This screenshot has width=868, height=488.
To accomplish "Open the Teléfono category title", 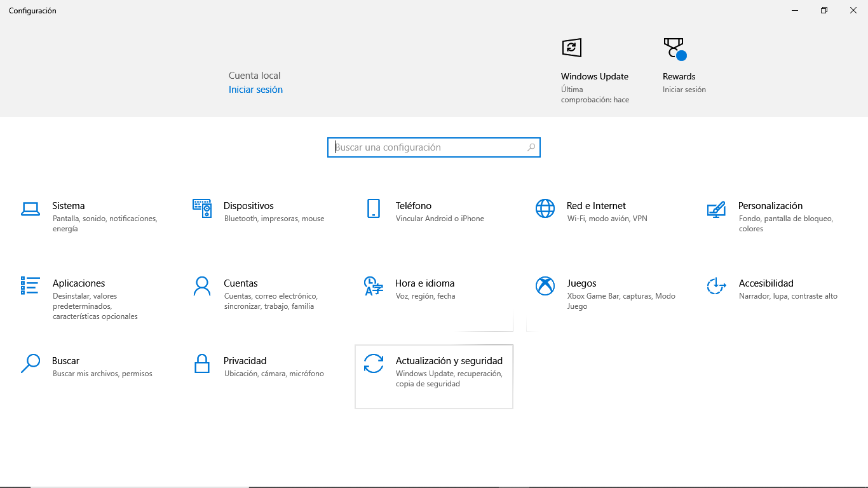I will click(x=414, y=206).
